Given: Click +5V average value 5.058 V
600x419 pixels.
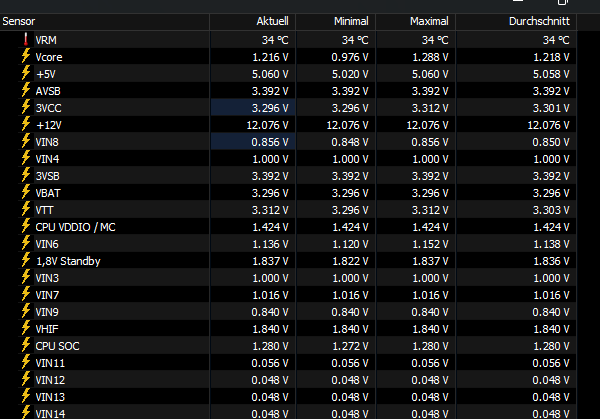Looking at the screenshot, I should (x=551, y=74).
